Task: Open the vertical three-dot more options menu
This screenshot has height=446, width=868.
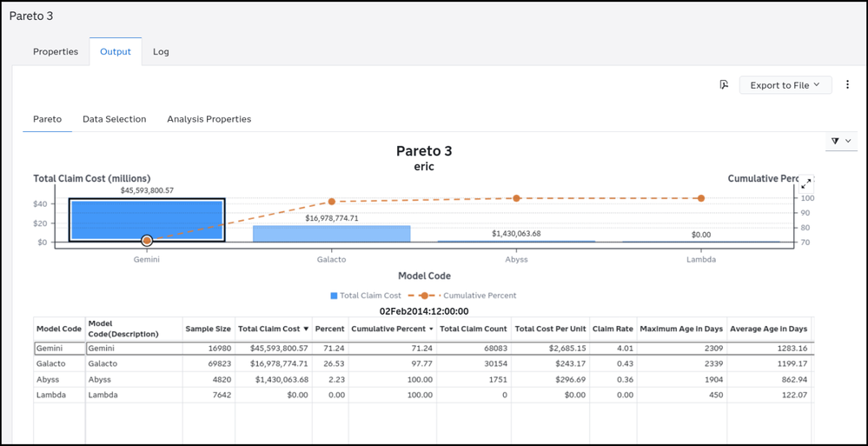Action: [847, 85]
